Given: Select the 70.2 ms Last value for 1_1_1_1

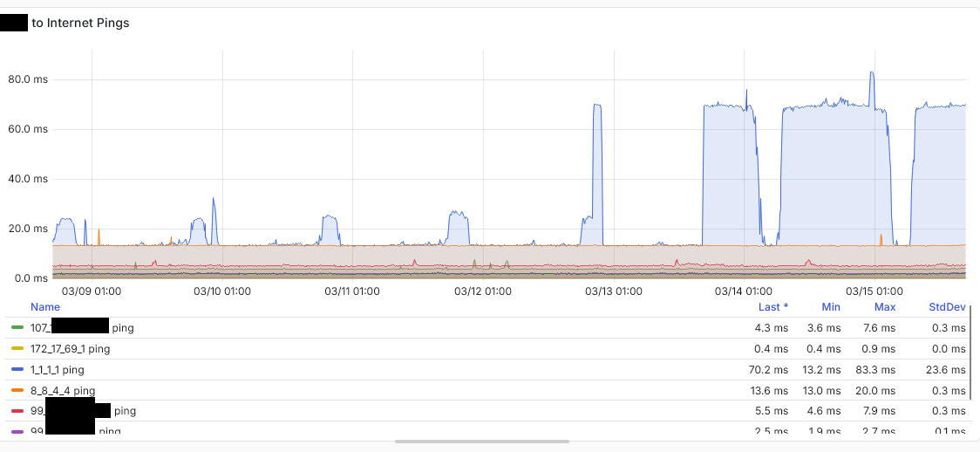Looking at the screenshot, I should point(768,369).
